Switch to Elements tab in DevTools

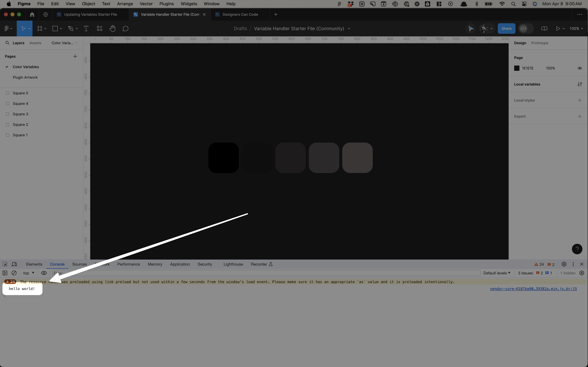tap(34, 264)
